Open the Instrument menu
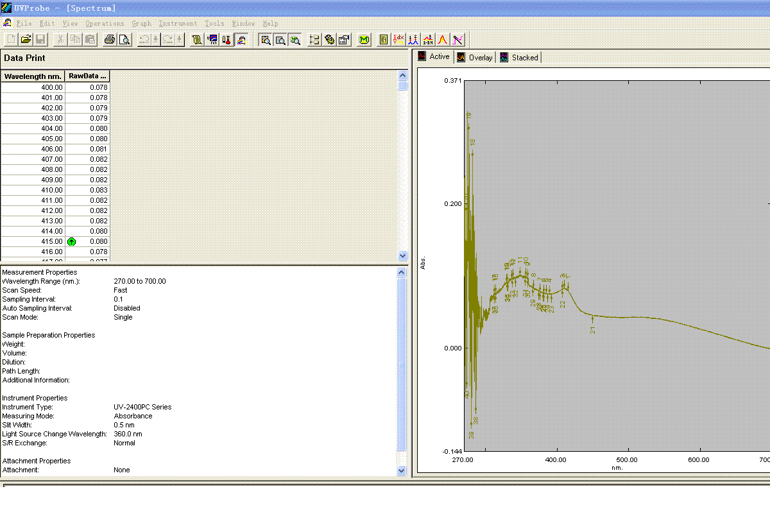Image resolution: width=770 pixels, height=532 pixels. pos(178,23)
